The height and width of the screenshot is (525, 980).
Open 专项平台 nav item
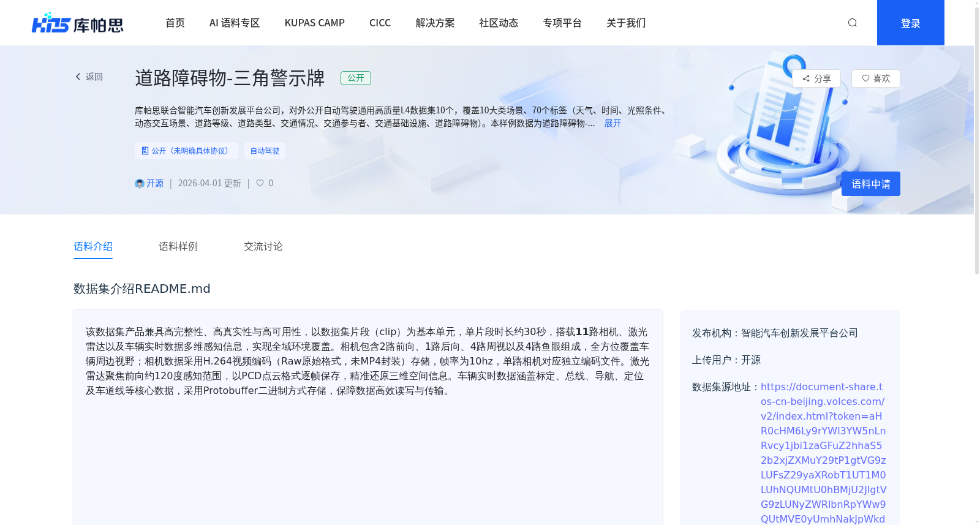point(562,23)
